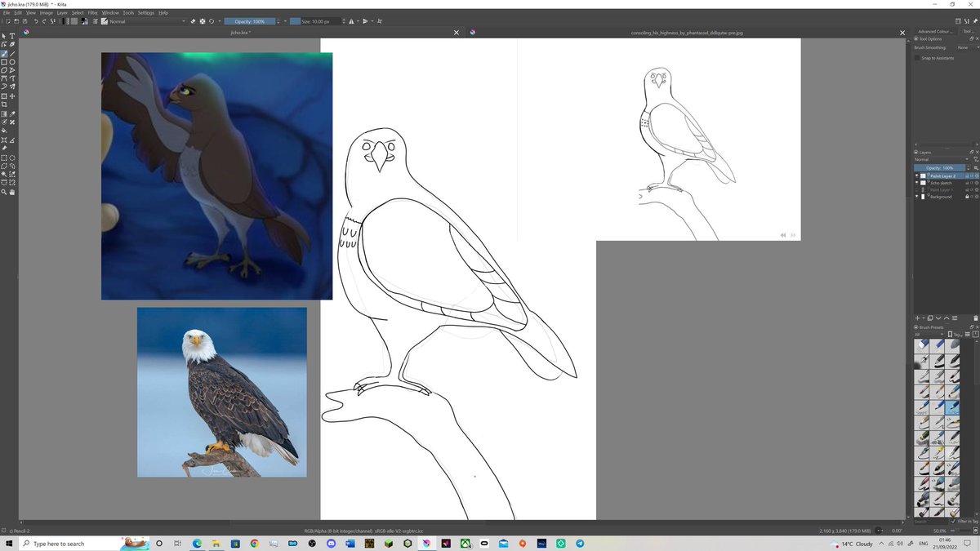Select the Freehand Brush tool
Viewport: 980px width, 551px height.
click(x=4, y=53)
